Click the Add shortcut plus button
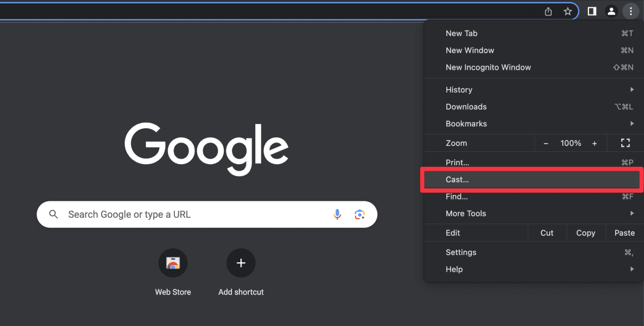644x326 pixels. (240, 263)
